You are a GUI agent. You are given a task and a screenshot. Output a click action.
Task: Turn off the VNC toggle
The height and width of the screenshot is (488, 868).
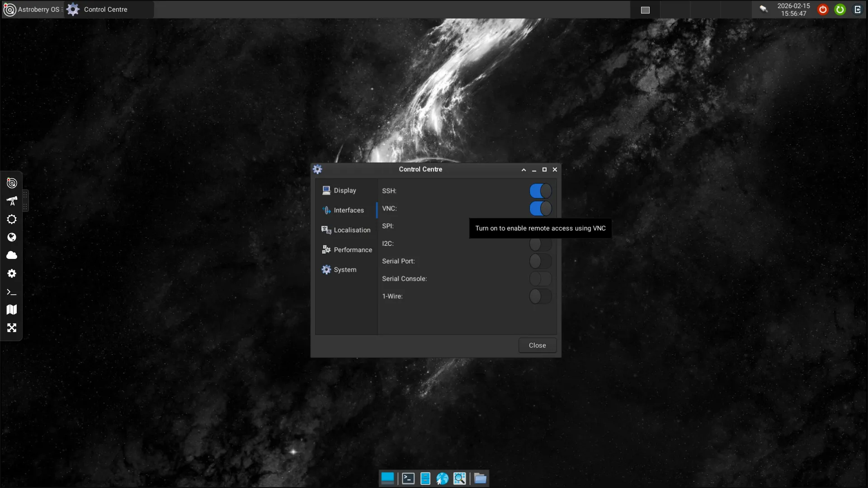click(540, 208)
